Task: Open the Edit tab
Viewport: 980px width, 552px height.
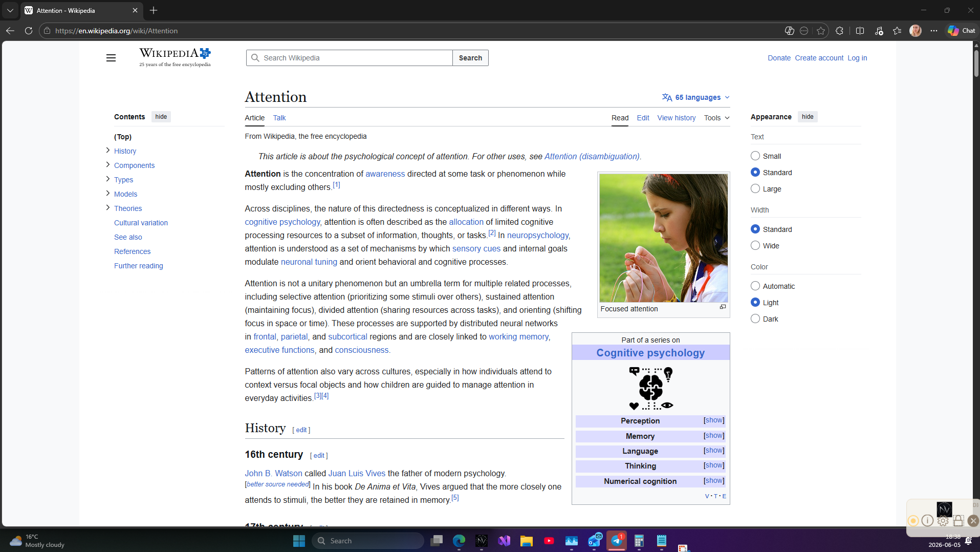Action: pyautogui.click(x=643, y=118)
